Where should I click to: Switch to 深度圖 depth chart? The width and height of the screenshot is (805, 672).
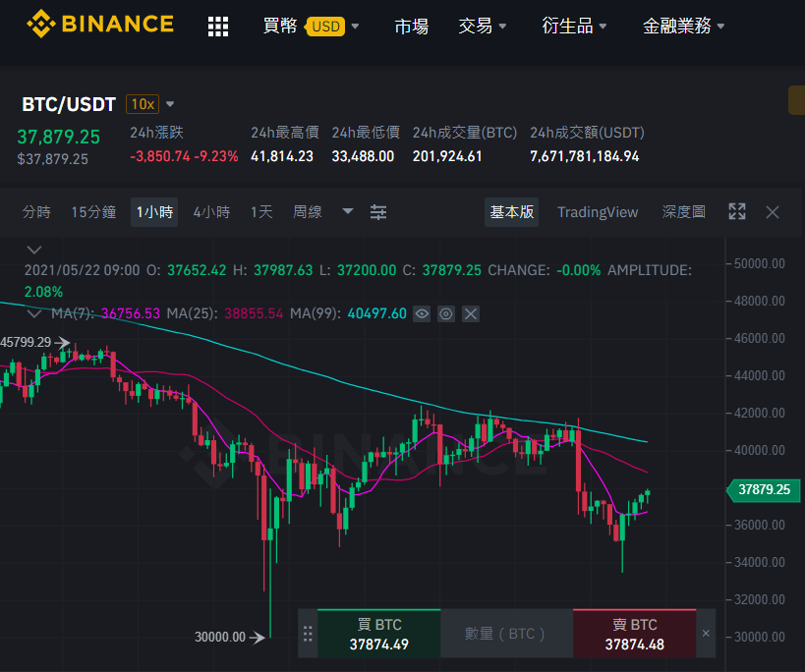(x=683, y=212)
